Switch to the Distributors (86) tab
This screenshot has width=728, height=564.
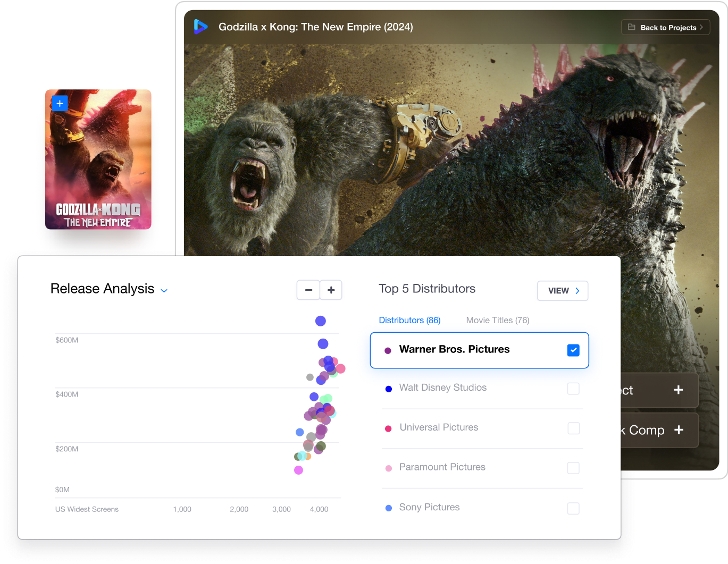[x=409, y=320]
